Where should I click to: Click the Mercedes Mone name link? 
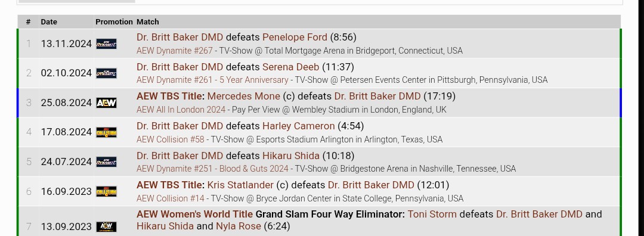click(243, 97)
